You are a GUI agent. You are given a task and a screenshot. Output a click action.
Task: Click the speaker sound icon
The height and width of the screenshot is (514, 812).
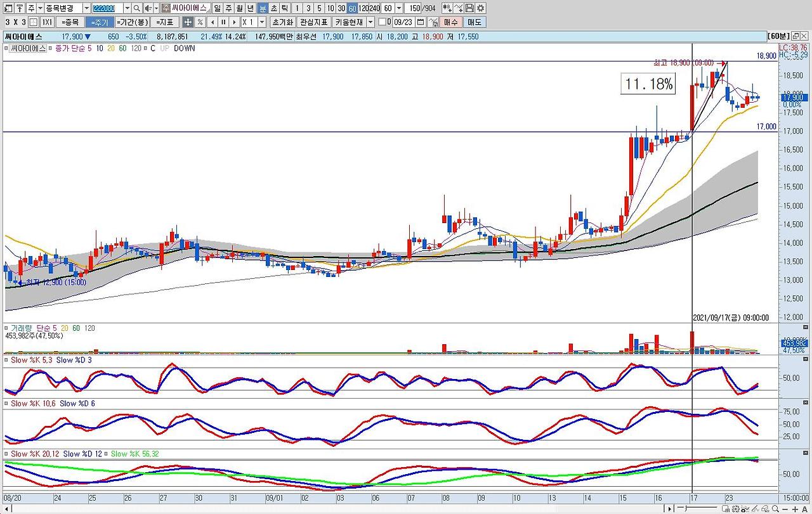[x=147, y=8]
